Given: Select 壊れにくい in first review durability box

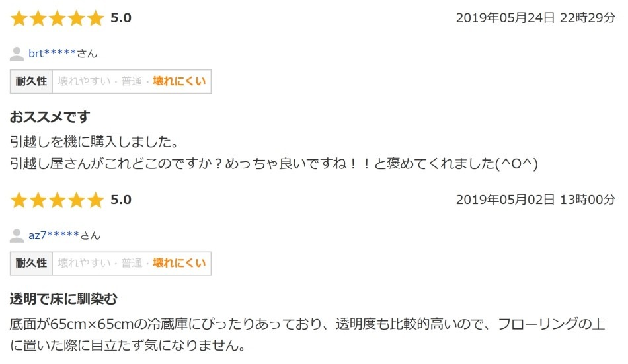Looking at the screenshot, I should (179, 81).
